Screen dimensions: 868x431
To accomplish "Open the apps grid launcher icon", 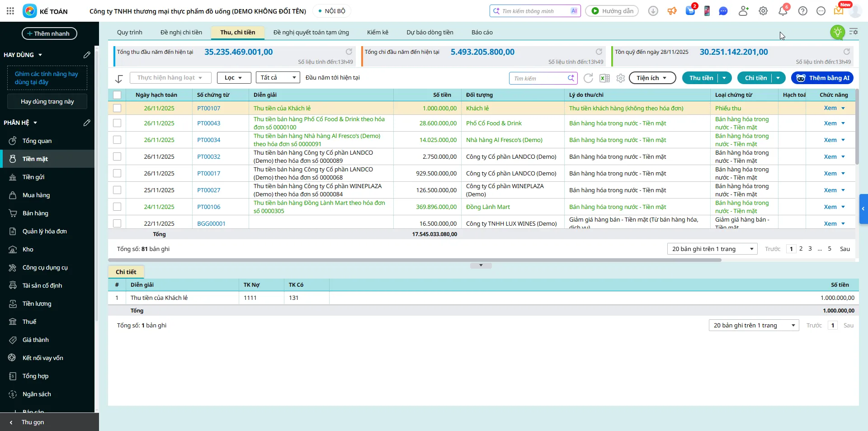I will click(x=10, y=11).
